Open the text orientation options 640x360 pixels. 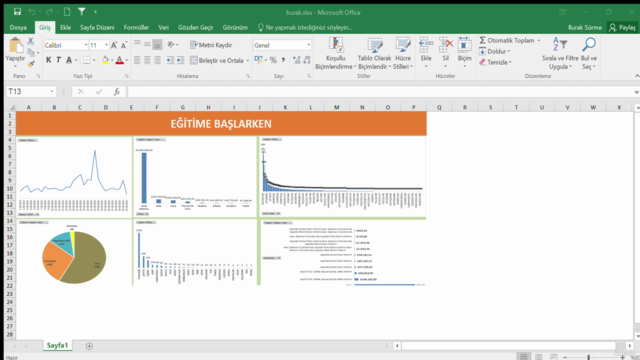pyautogui.click(x=172, y=44)
